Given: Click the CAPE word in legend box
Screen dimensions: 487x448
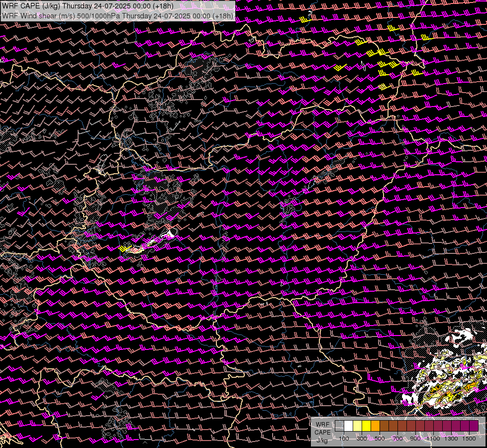Looking at the screenshot, I should pyautogui.click(x=322, y=433).
